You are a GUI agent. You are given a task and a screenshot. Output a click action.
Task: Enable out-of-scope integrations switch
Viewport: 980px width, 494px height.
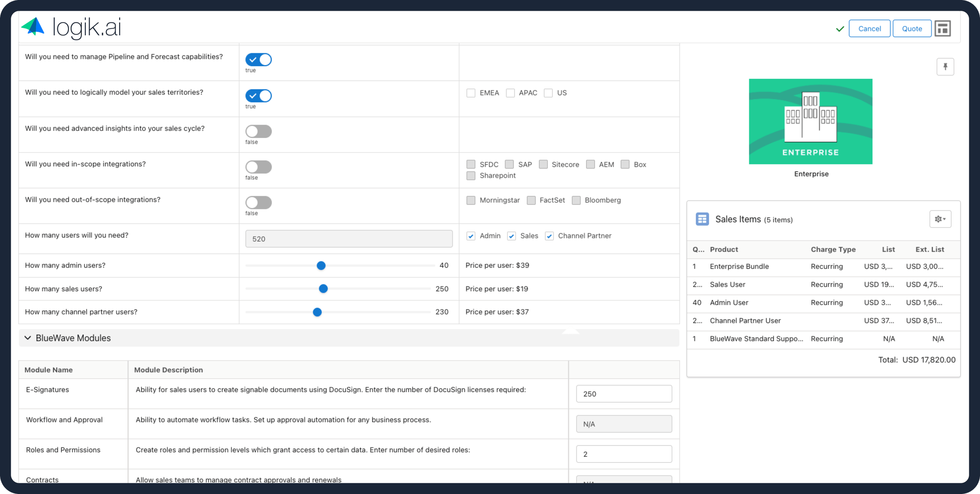pyautogui.click(x=258, y=202)
